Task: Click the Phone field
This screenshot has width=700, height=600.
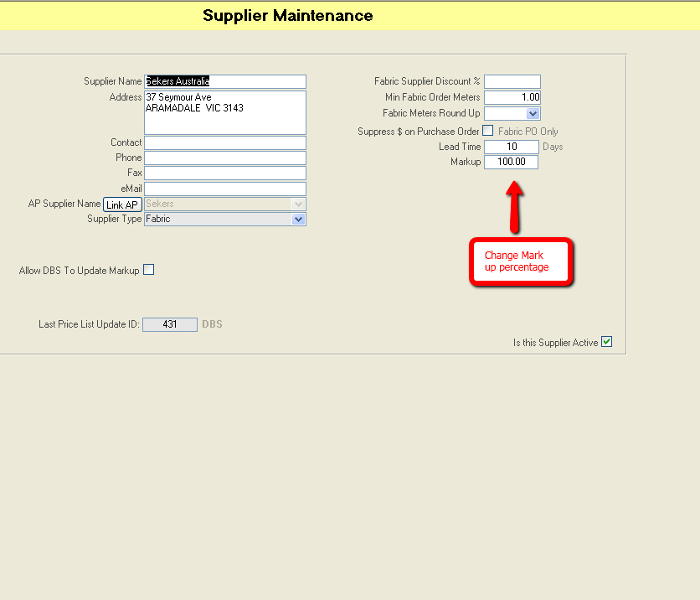Action: [x=224, y=158]
